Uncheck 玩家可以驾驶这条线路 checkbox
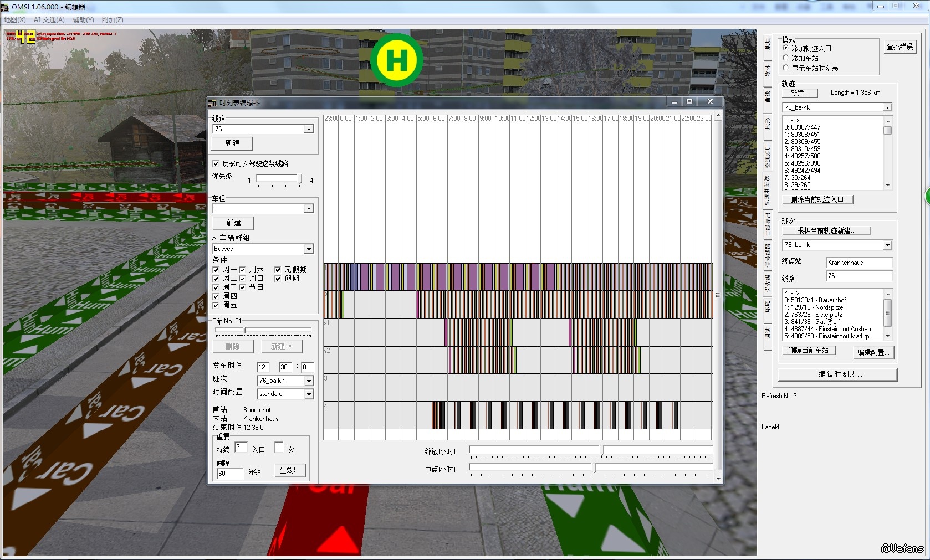This screenshot has width=930, height=560. pos(216,163)
